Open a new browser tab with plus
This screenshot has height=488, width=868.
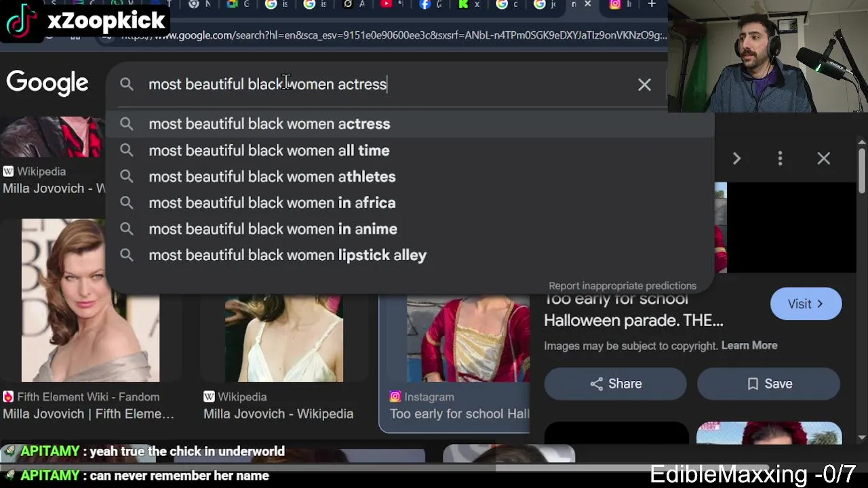point(652,5)
